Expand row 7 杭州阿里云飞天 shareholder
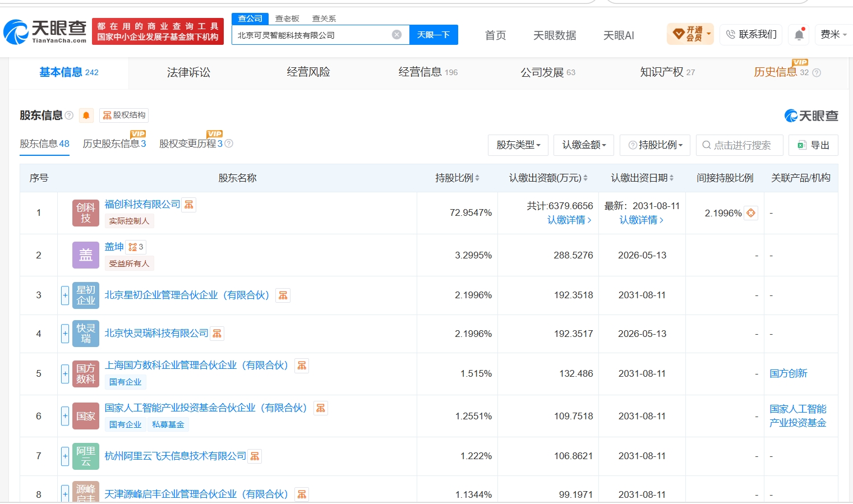 [65, 456]
